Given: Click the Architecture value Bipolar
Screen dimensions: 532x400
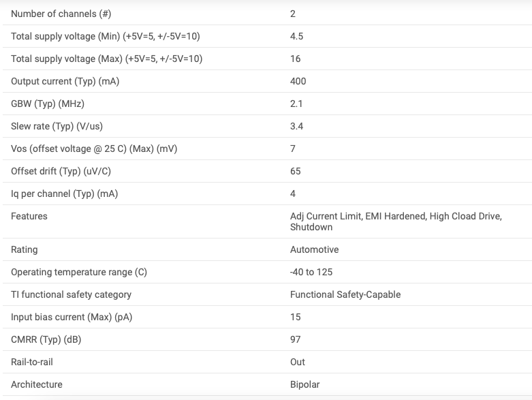Looking at the screenshot, I should (x=304, y=384).
